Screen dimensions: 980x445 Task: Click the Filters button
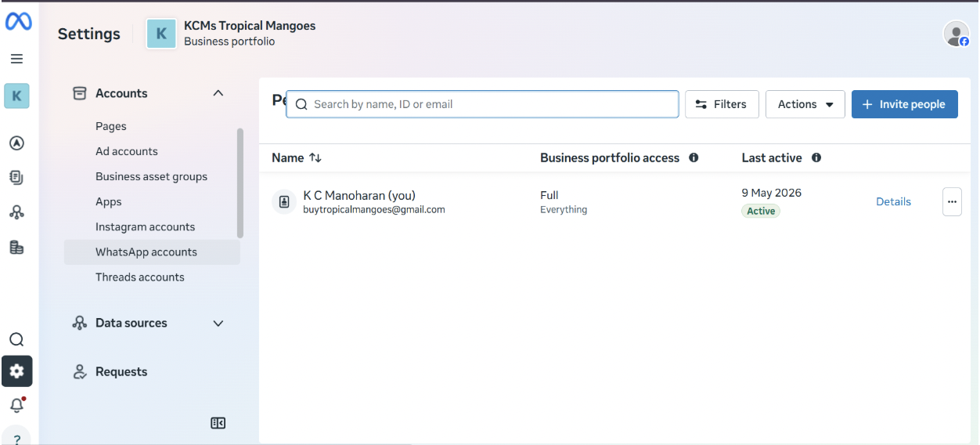tap(722, 104)
